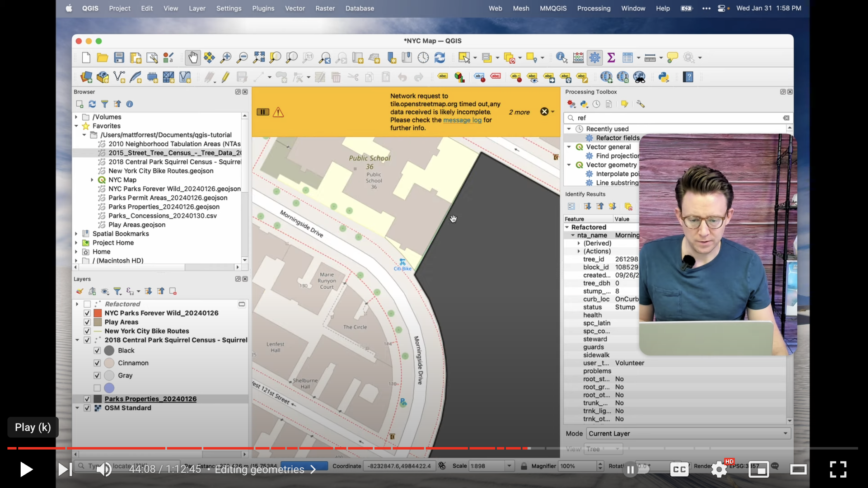Viewport: 868px width, 488px height.
Task: Click the '2 more' messages label
Action: pos(519,112)
